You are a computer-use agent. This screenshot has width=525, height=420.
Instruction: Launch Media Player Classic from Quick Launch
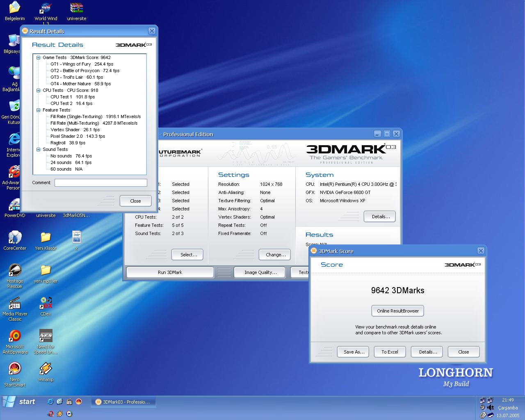69,402
